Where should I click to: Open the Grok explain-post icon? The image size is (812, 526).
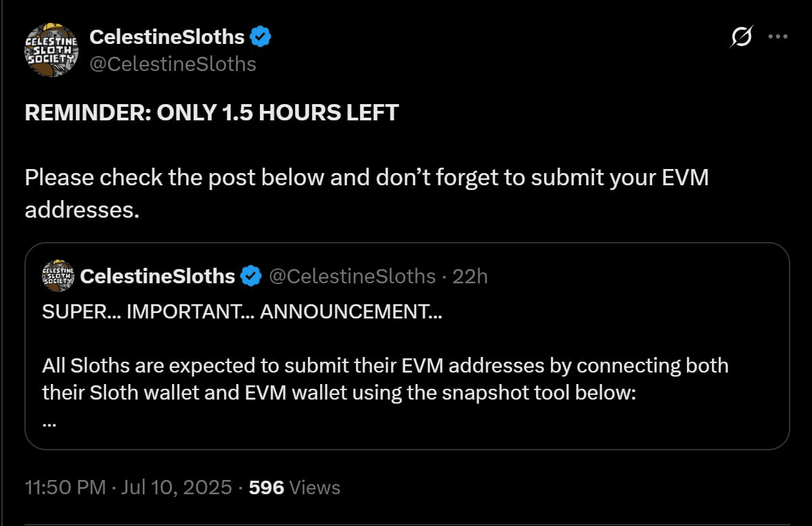740,37
